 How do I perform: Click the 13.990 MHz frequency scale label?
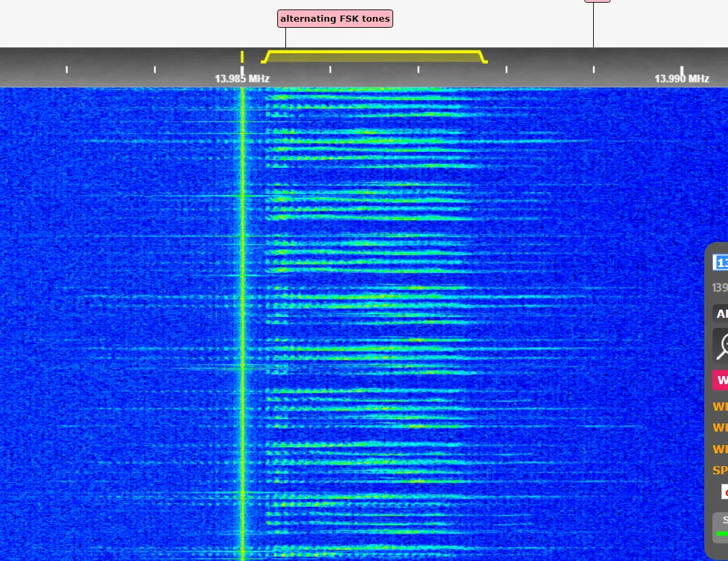pos(681,79)
